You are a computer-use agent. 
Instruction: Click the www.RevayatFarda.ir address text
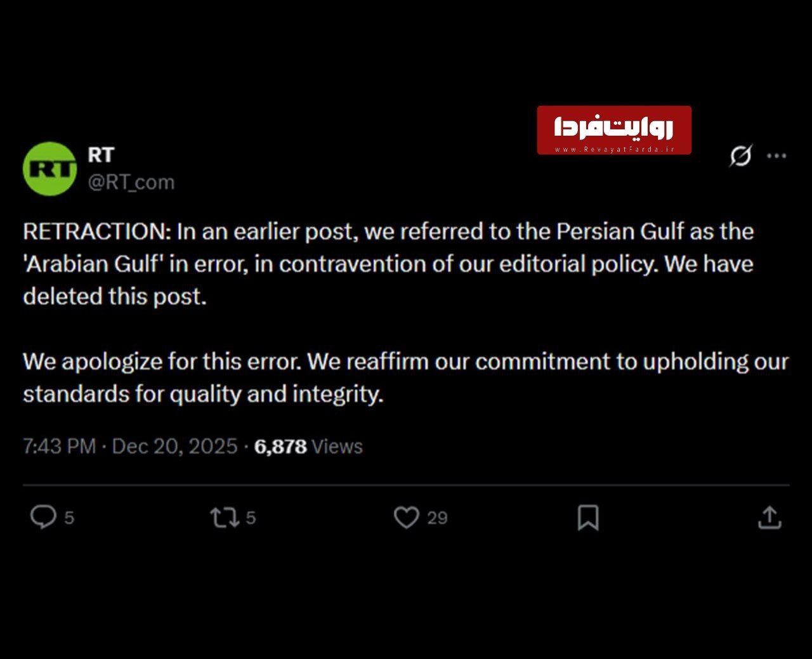pyautogui.click(x=613, y=150)
